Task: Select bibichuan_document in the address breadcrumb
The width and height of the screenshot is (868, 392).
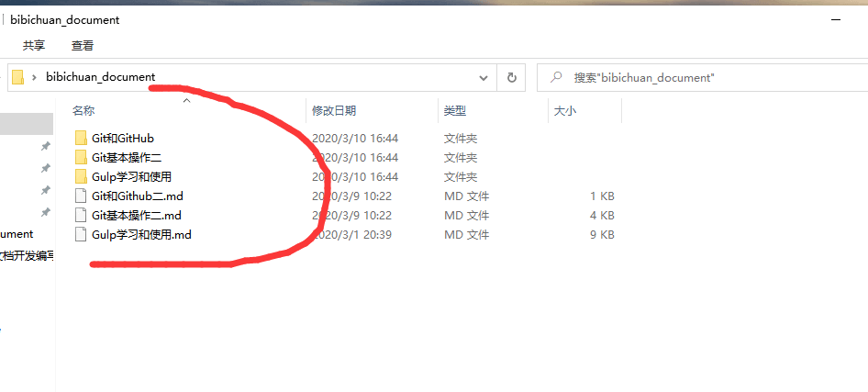Action: [x=101, y=77]
